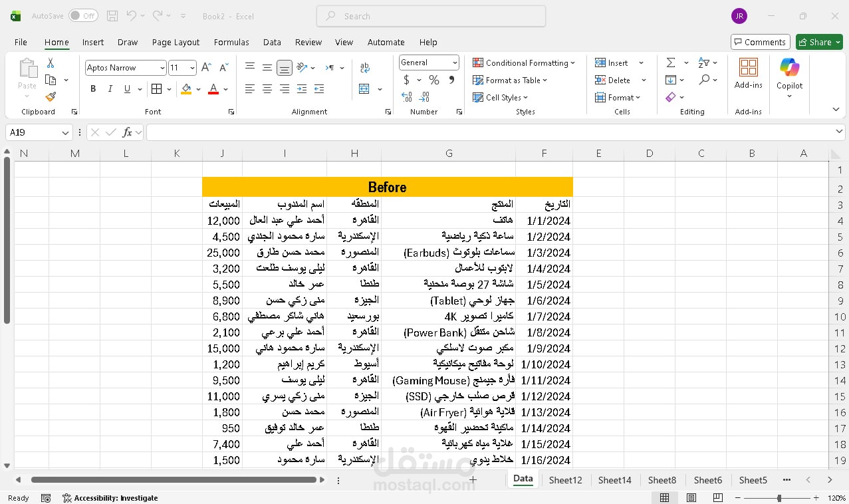
Task: Select the Sheet12 tab
Action: pyautogui.click(x=565, y=479)
